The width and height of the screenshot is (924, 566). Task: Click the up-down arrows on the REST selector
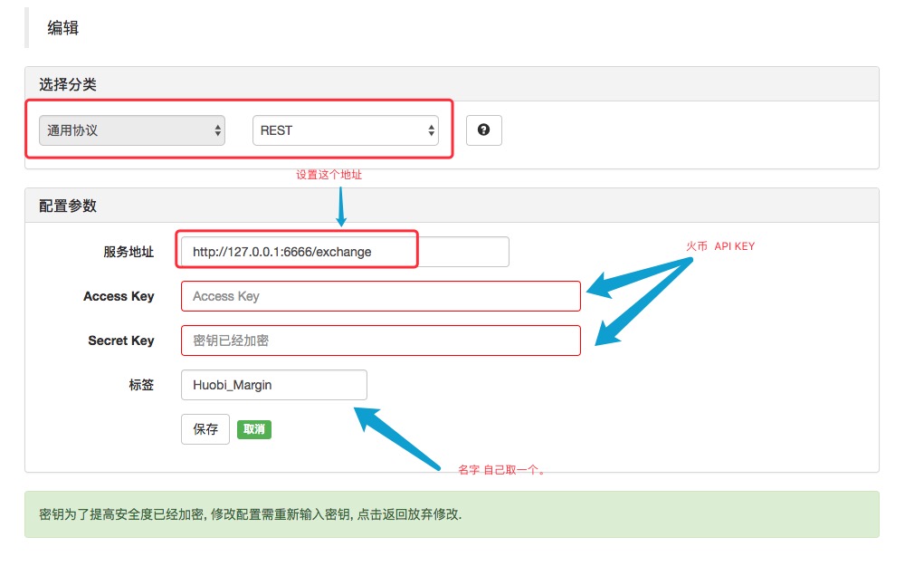pos(432,130)
